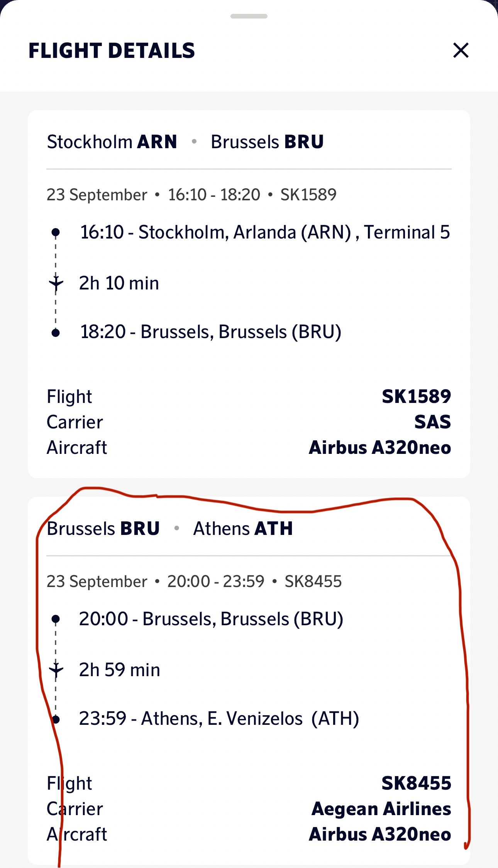498x868 pixels.
Task: Click the departure dot at 20:00 Brussels
Action: click(56, 619)
